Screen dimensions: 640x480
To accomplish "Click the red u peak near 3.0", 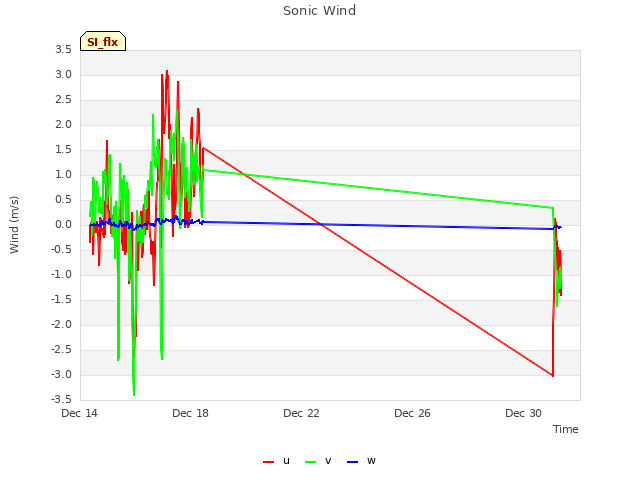I will coord(167,71).
